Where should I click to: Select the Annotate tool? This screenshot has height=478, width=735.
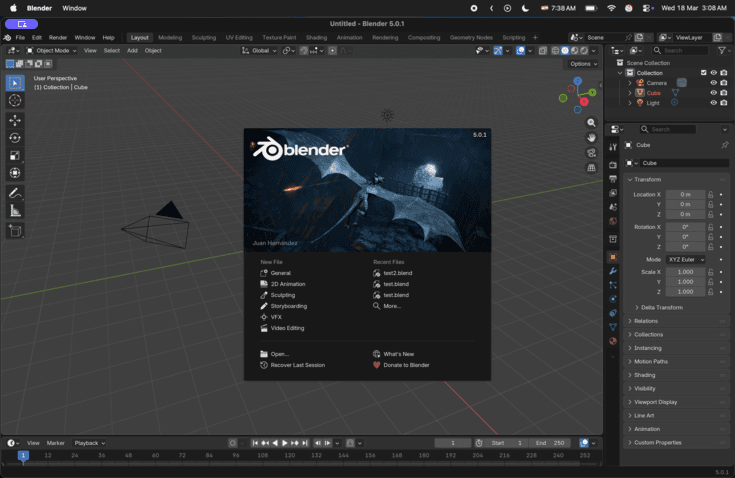pos(15,193)
